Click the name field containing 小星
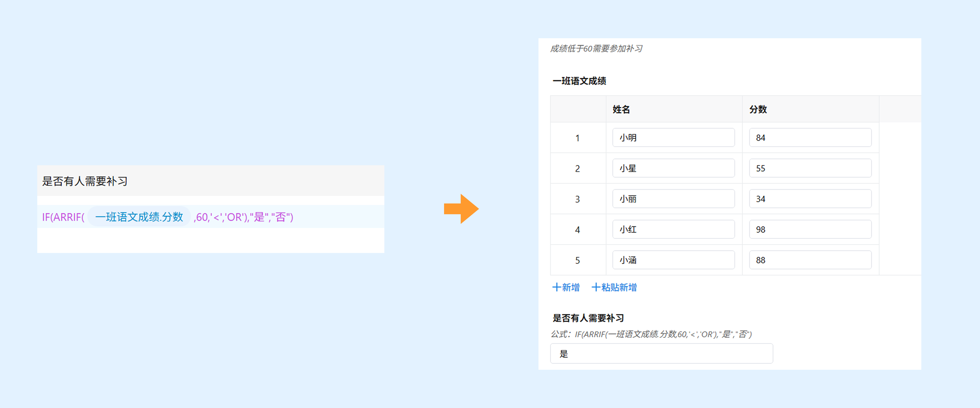 point(673,168)
